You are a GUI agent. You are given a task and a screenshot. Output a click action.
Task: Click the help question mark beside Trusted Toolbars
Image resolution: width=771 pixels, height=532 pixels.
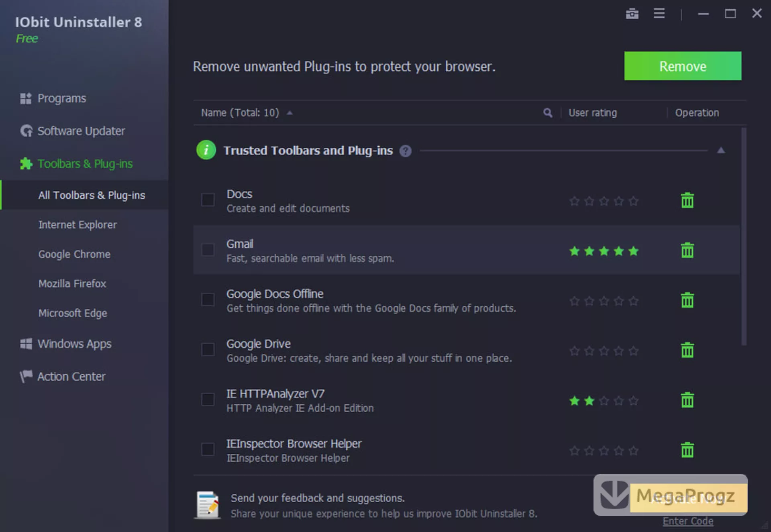[x=406, y=151]
